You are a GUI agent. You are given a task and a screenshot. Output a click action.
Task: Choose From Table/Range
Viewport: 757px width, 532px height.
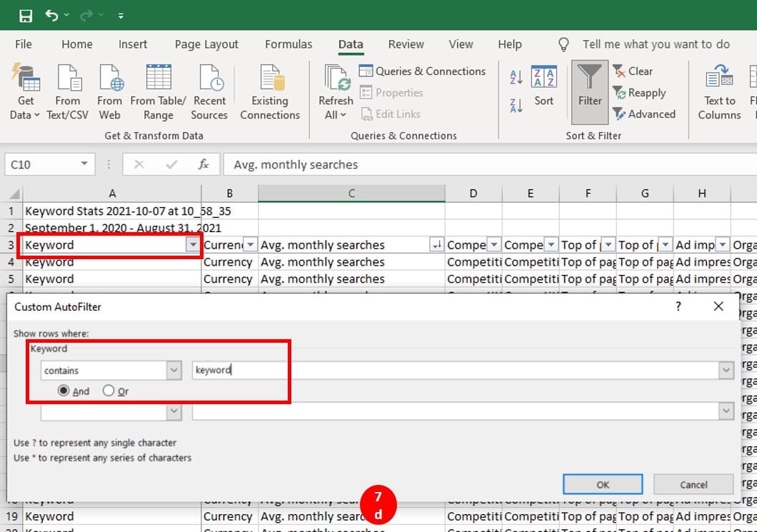point(159,91)
